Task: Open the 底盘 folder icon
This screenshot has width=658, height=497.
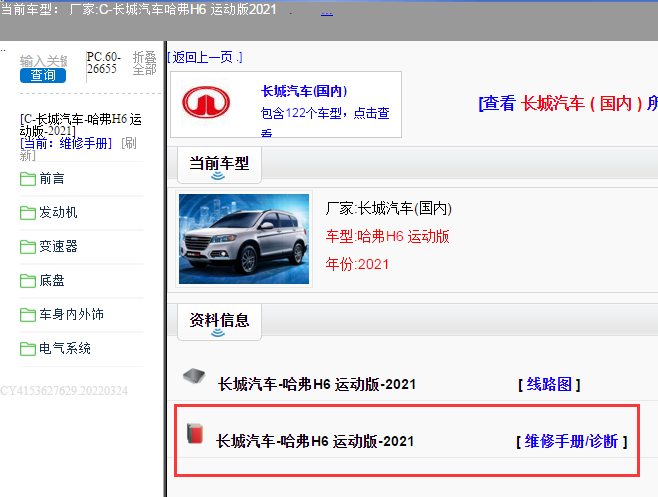Action: point(28,281)
